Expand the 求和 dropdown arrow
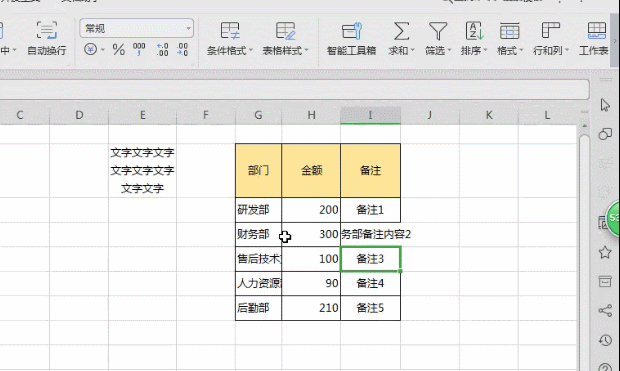 tap(412, 50)
